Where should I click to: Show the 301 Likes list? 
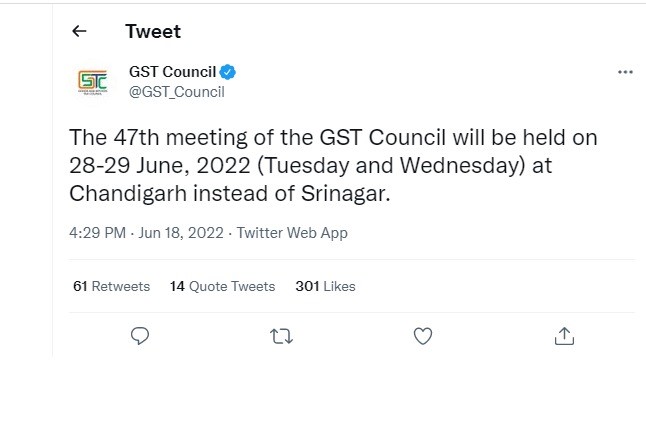(x=325, y=286)
